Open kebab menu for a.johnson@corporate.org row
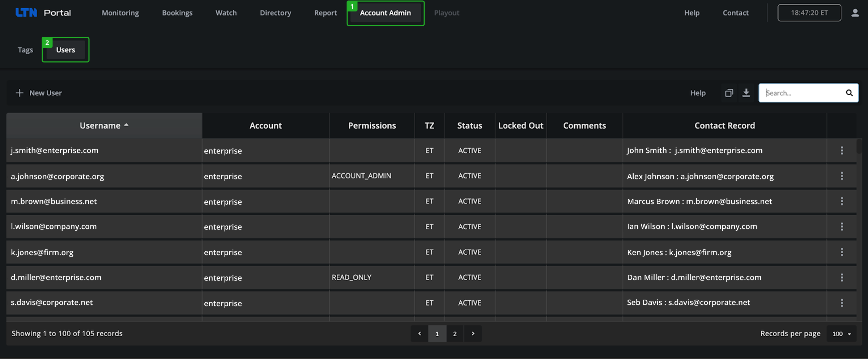868x359 pixels. click(842, 176)
